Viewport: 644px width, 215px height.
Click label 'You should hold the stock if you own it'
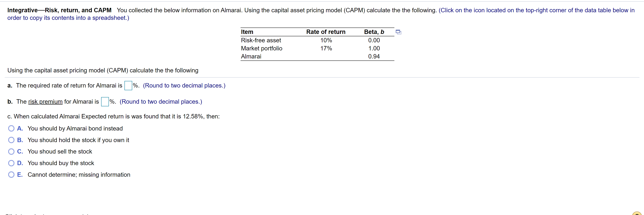coord(78,140)
